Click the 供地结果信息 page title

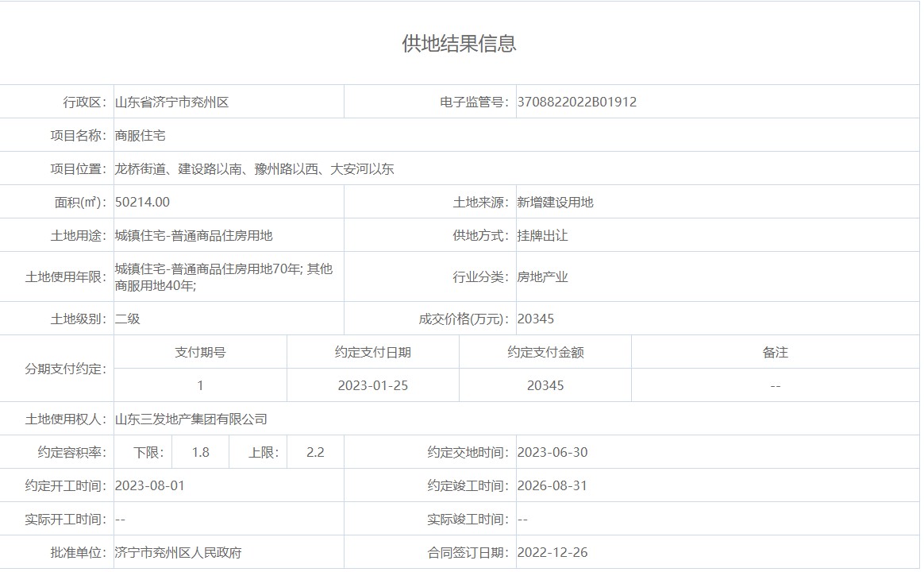click(459, 44)
